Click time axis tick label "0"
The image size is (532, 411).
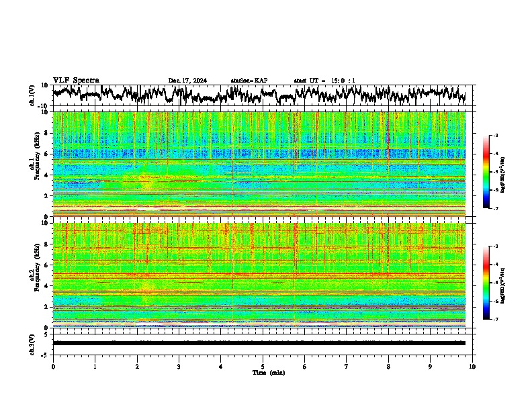[53, 367]
